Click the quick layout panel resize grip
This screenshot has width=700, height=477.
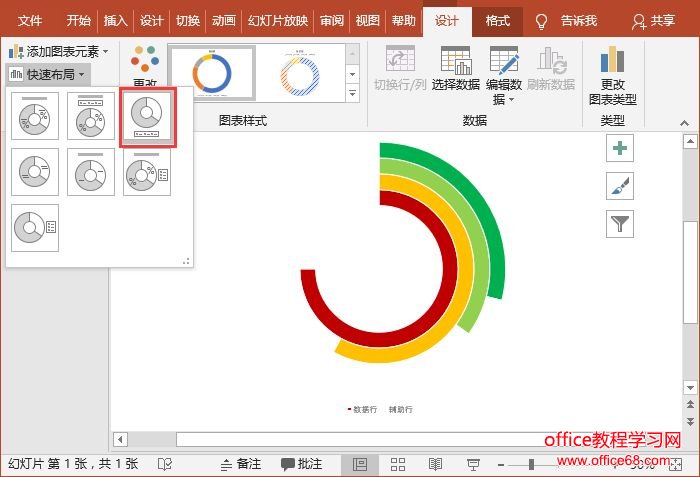[186, 261]
